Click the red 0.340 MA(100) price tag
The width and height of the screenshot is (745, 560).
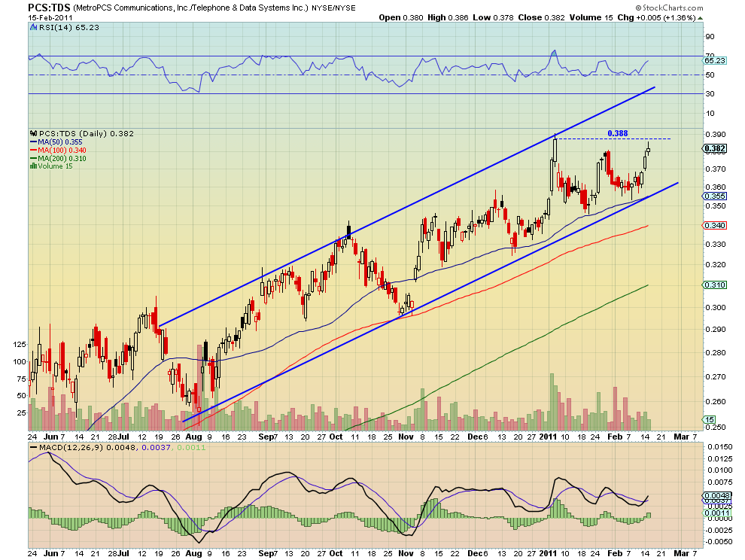coord(715,225)
